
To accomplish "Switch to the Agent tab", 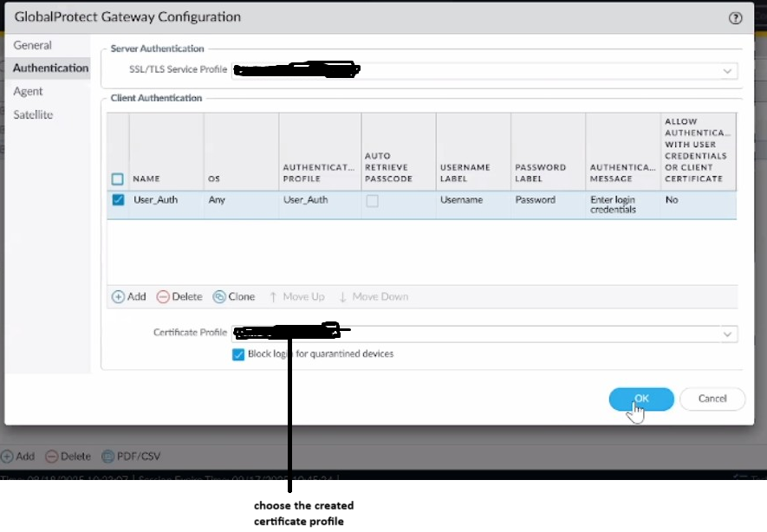I will click(x=28, y=92).
